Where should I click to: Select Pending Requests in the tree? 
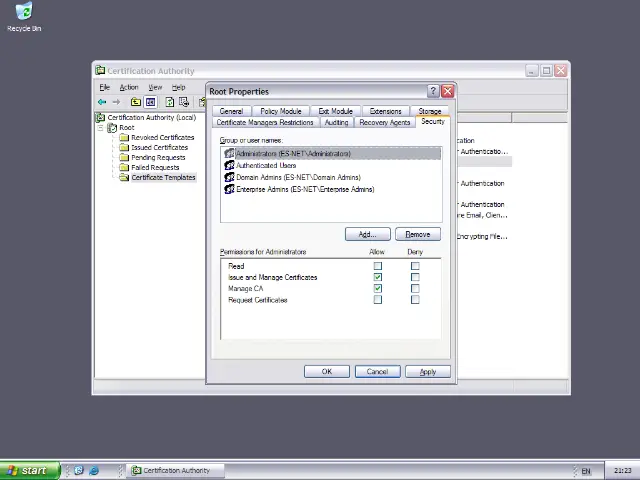click(x=158, y=158)
